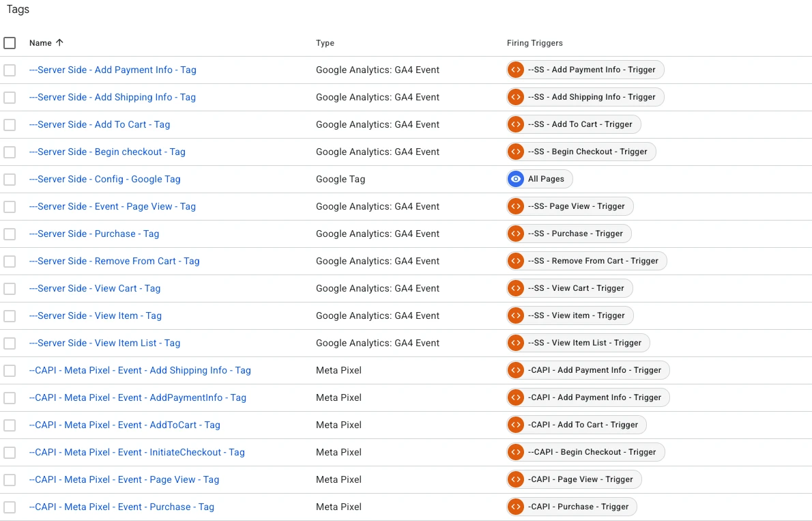Click trigger icon in AddPaymentInfo CAPI tag row

click(x=516, y=397)
